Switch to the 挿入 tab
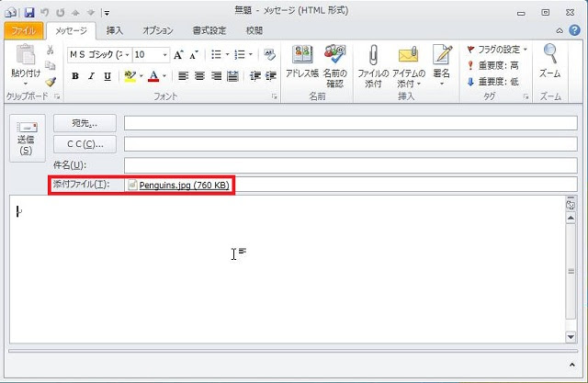 coord(114,30)
